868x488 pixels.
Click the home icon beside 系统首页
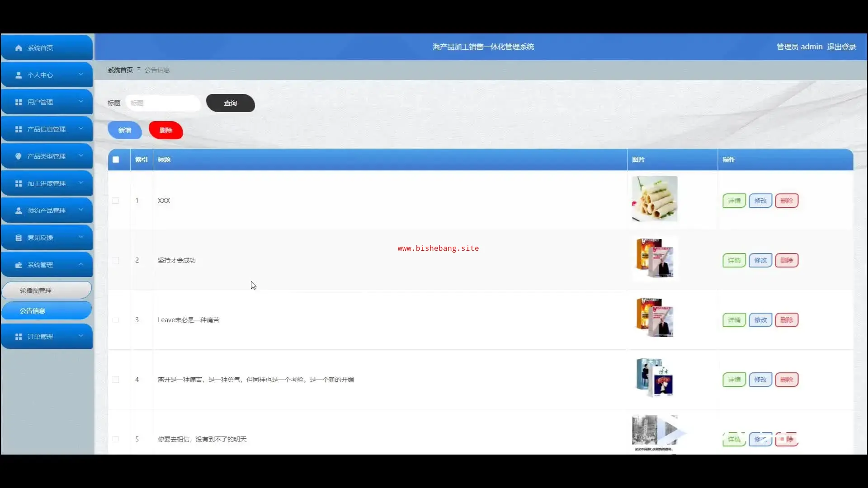pos(19,48)
